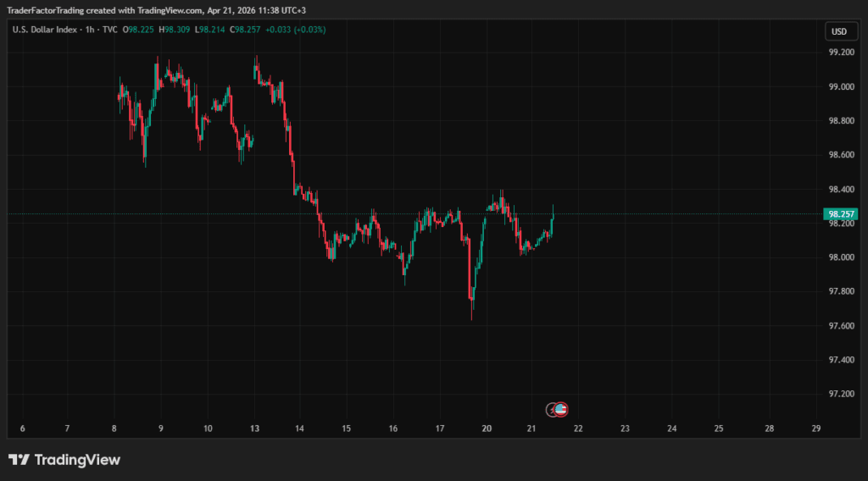Viewport: 868px width, 481px height.
Task: Click date 29 on the time axis
Action: pyautogui.click(x=815, y=428)
